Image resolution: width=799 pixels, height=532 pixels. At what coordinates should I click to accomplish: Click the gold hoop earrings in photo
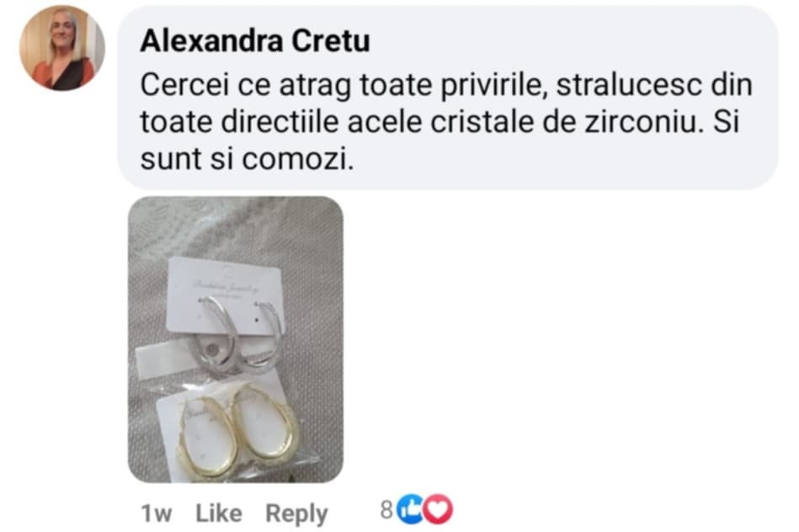(236, 432)
